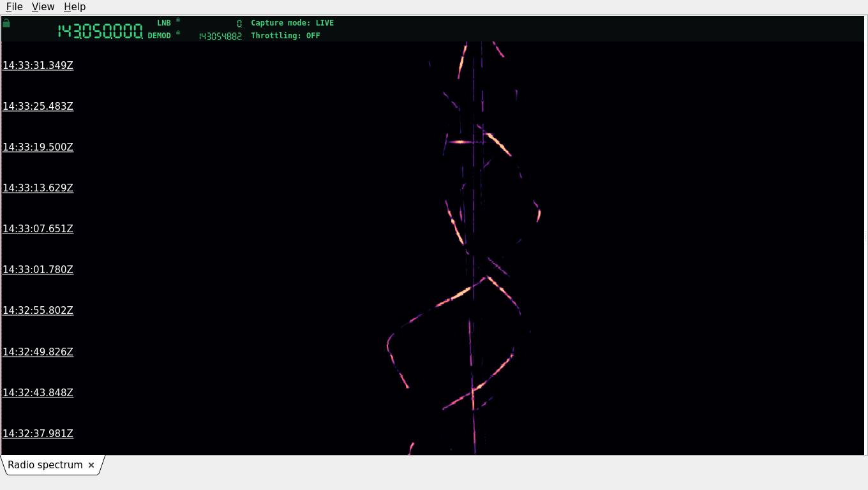Viewport: 868px width, 490px height.
Task: Click the DEMOD label
Action: pyautogui.click(x=160, y=36)
